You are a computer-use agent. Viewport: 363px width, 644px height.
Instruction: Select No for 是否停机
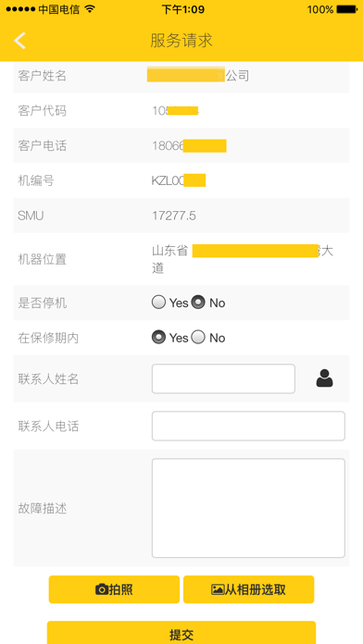[x=198, y=303]
